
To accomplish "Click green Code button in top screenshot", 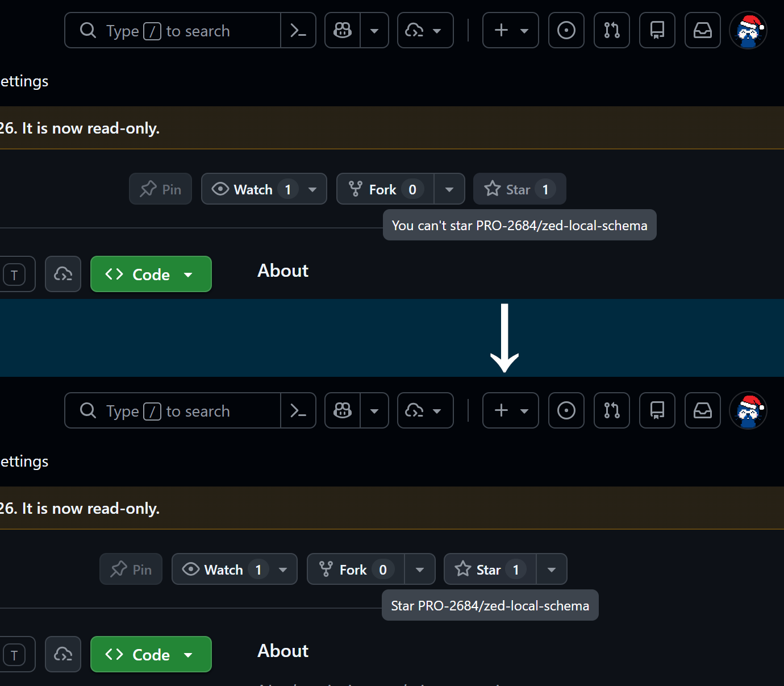I will [x=151, y=274].
